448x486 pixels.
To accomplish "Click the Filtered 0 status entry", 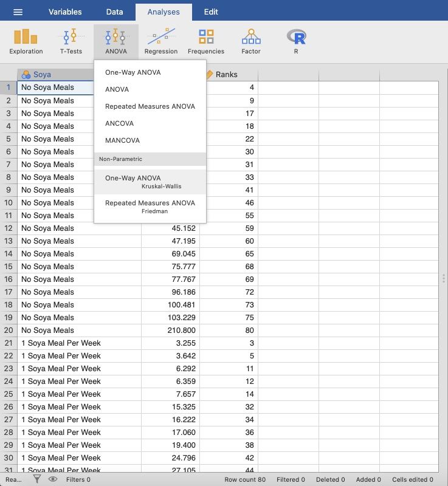I will (291, 479).
